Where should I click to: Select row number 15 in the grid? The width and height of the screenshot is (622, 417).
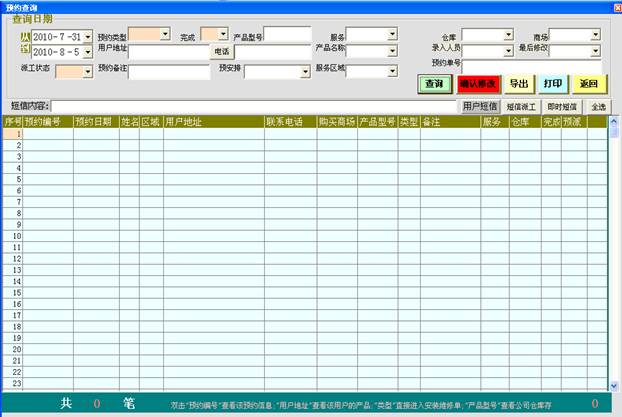coord(13,293)
